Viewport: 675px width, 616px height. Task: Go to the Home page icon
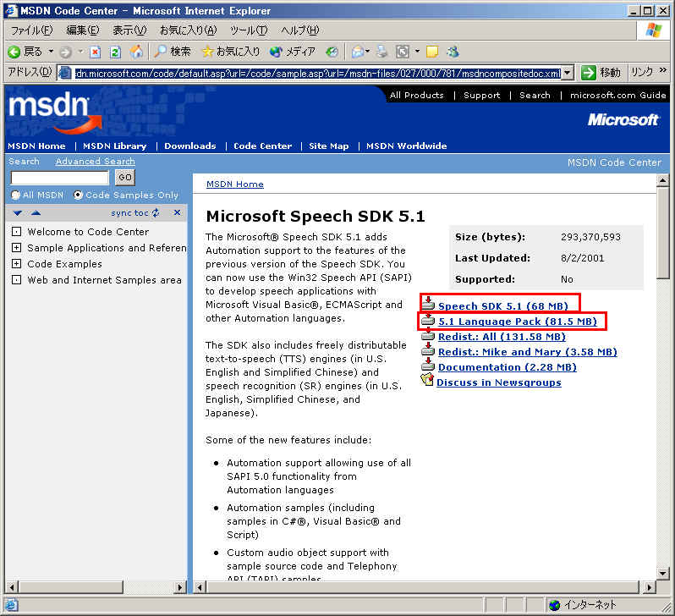coord(136,52)
